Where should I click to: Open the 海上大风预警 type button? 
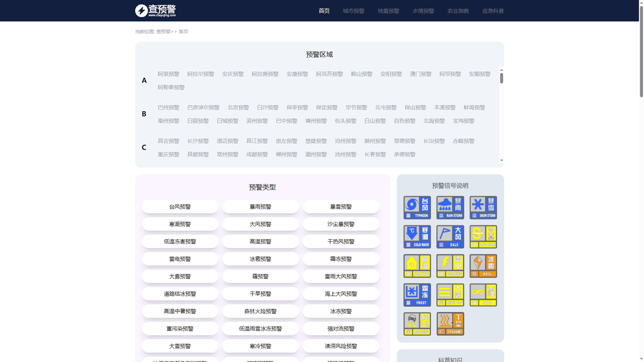(x=341, y=294)
